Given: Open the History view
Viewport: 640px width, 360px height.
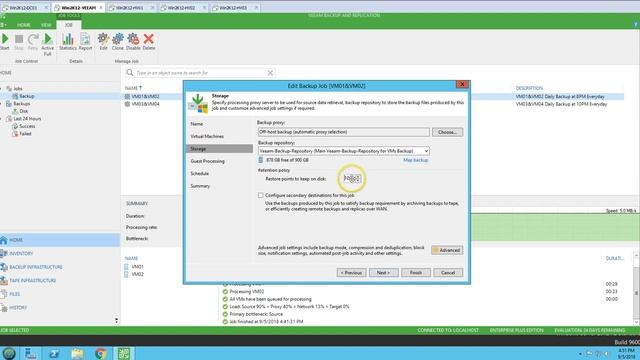Looking at the screenshot, I should 60,307.
